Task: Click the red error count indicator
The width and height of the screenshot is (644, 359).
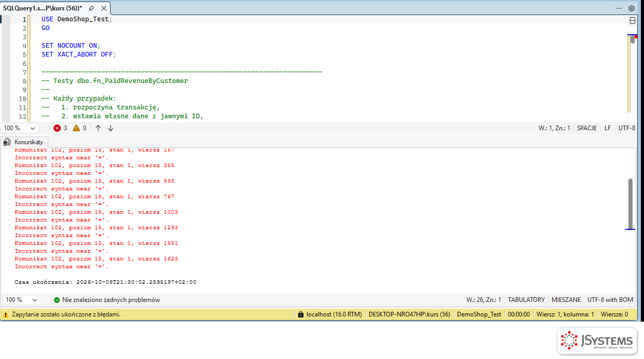Action: click(x=61, y=128)
